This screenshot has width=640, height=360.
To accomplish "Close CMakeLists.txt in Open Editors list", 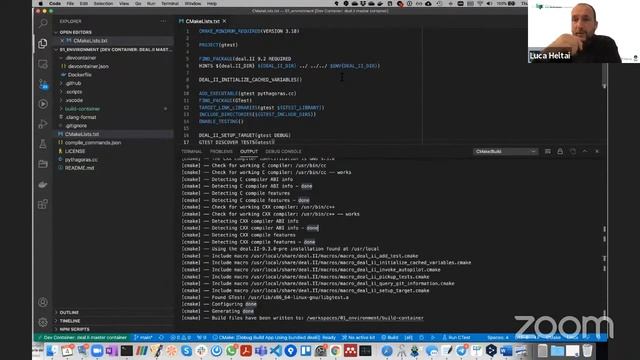I will pyautogui.click(x=62, y=41).
